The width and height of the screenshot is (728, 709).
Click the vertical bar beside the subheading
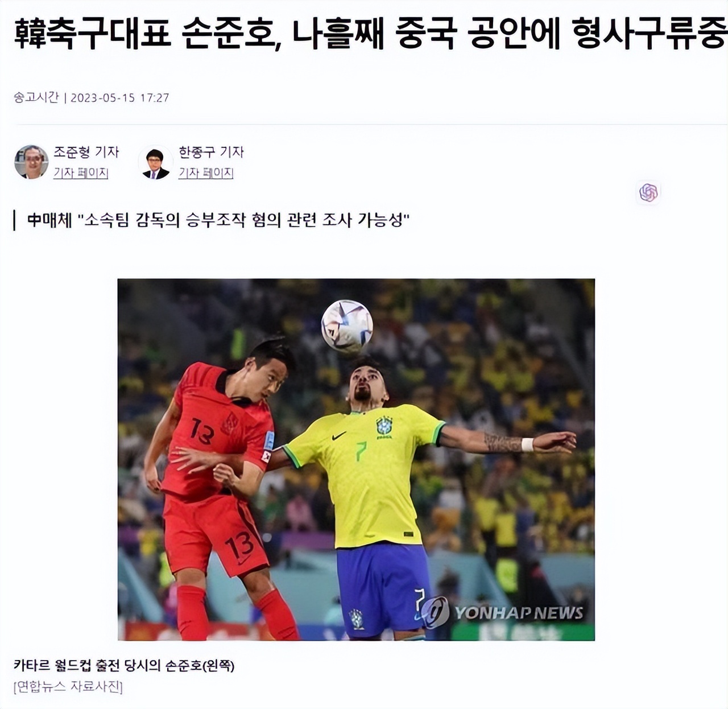(15, 220)
